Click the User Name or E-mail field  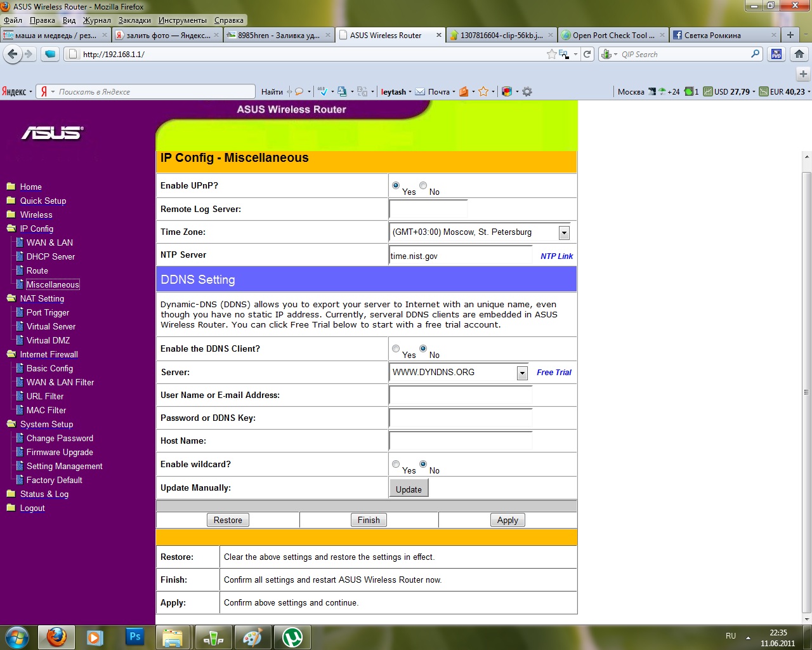click(461, 395)
